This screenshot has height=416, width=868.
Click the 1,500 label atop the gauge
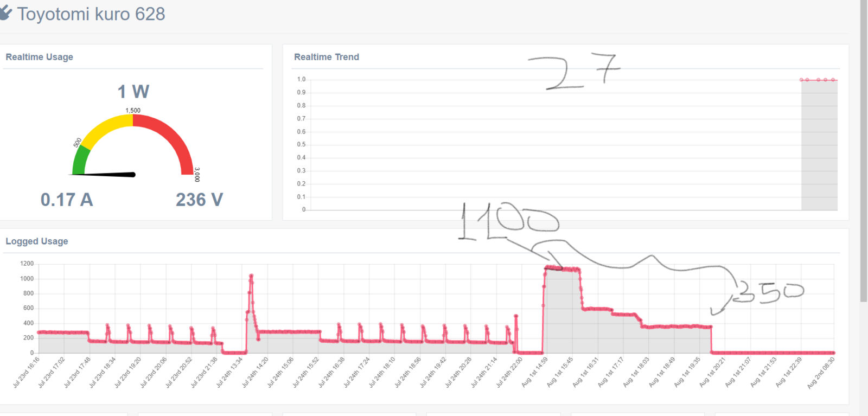pos(133,110)
